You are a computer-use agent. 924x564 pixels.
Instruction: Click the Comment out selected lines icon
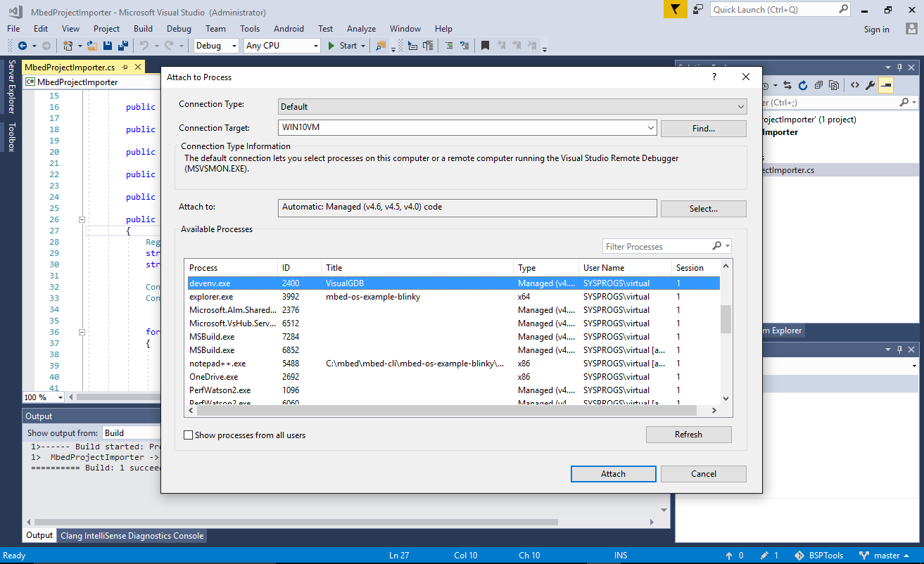pyautogui.click(x=448, y=46)
